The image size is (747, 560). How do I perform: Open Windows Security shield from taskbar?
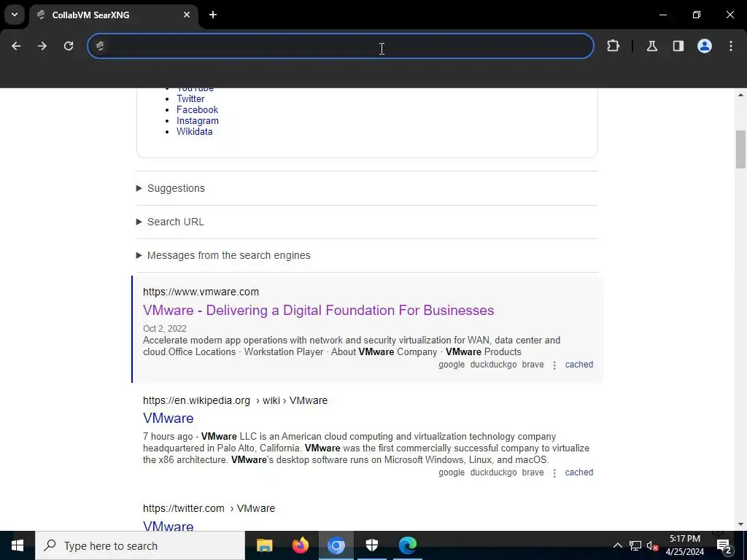pyautogui.click(x=371, y=545)
